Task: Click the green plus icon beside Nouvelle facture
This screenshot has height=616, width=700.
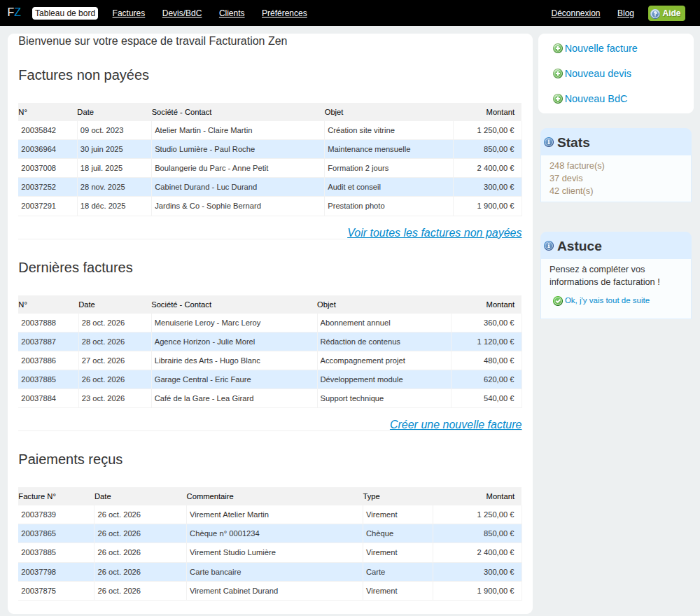Action: (558, 49)
